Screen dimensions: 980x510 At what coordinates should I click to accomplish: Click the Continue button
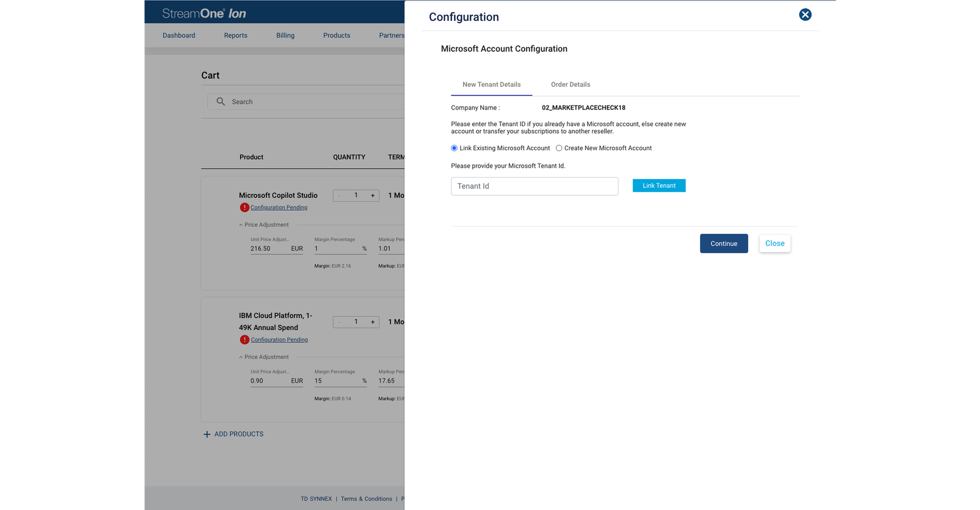[724, 243]
